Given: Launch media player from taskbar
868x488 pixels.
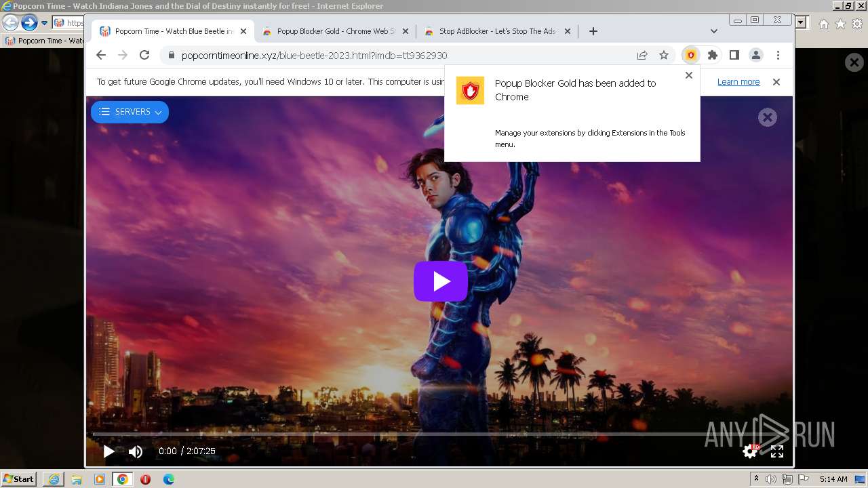Looking at the screenshot, I should pos(100,479).
